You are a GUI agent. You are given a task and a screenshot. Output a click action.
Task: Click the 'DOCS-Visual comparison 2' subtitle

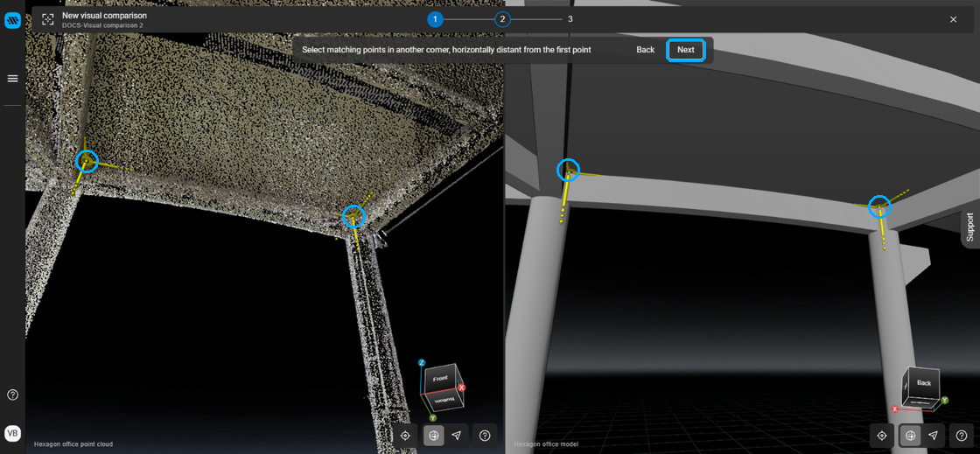point(102,25)
